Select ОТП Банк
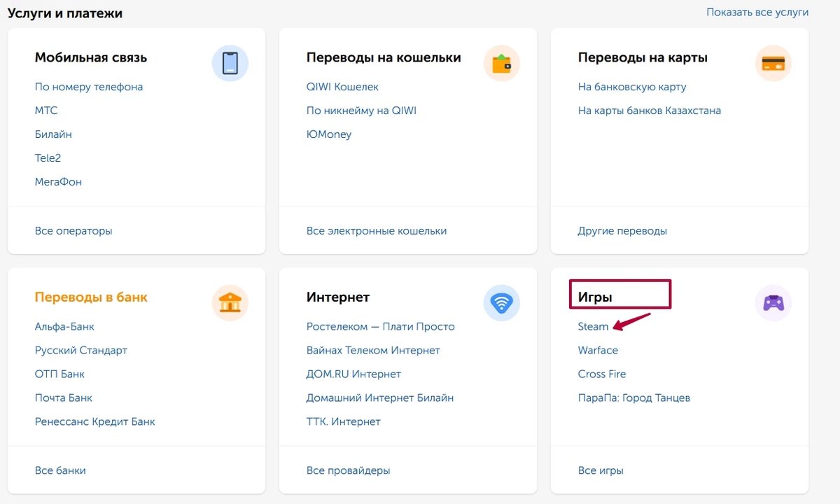 (x=59, y=374)
